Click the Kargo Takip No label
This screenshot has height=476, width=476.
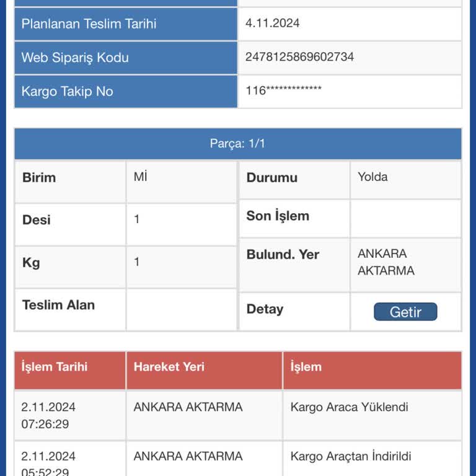pyautogui.click(x=67, y=91)
